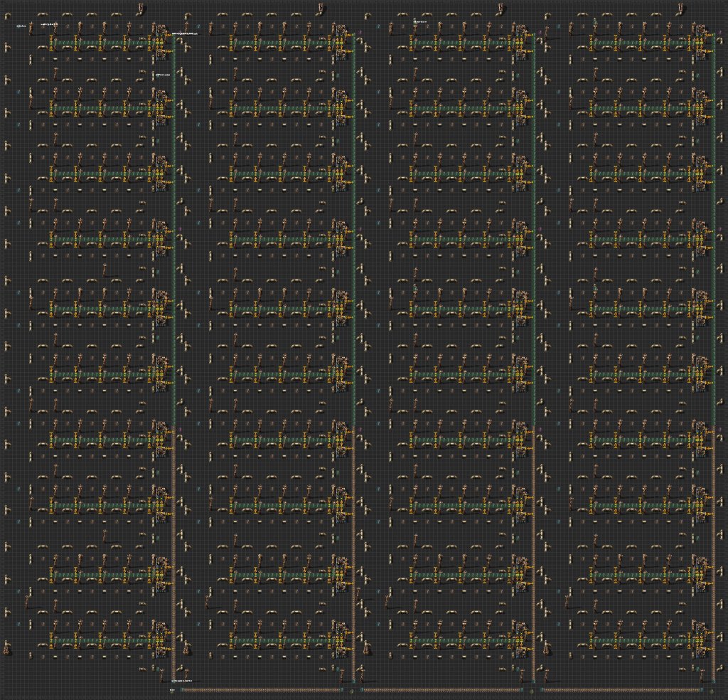The width and height of the screenshot is (728, 700).
Task: Click the brown vertical belt line below the first column's green bus
Action: point(174,553)
